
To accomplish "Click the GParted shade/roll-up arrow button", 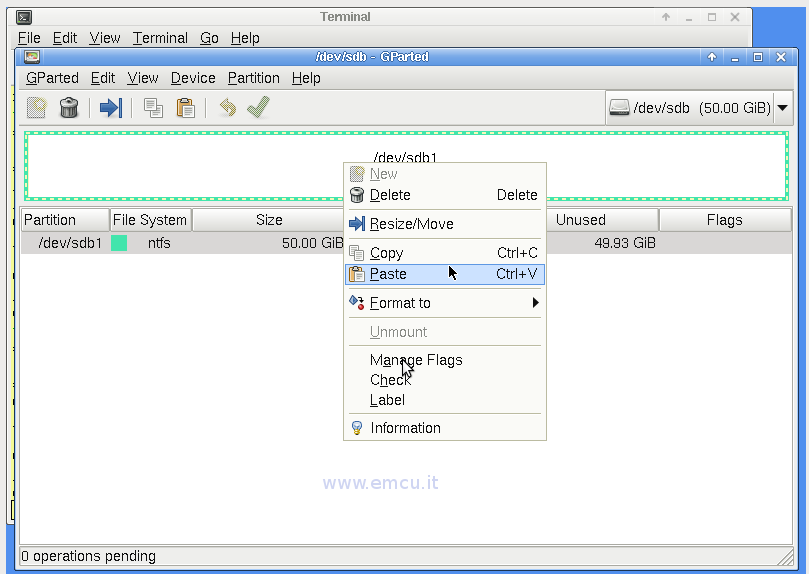I will [x=712, y=57].
